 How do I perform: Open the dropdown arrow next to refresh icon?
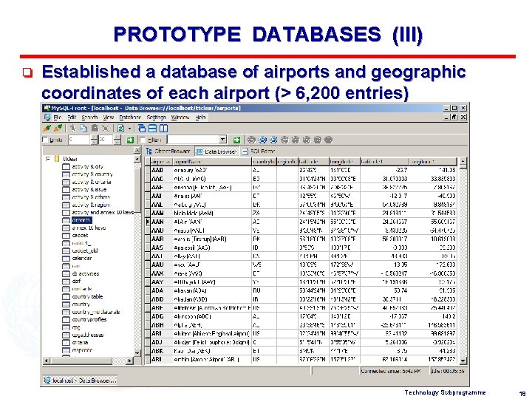click(129, 129)
